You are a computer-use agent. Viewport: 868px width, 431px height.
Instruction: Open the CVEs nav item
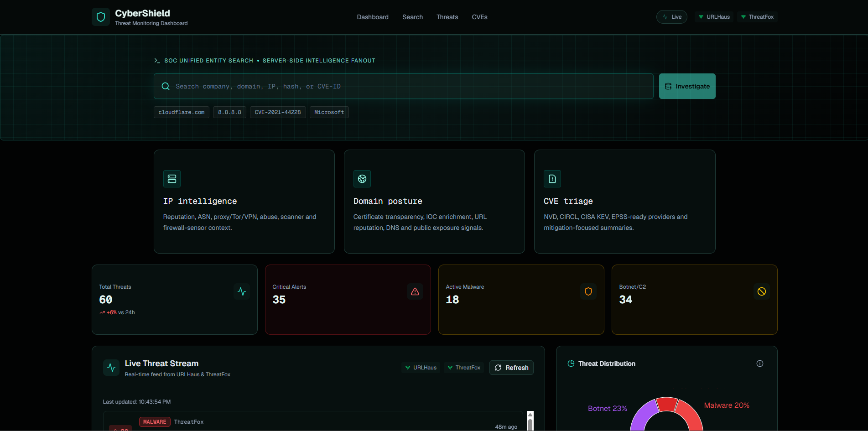point(479,17)
